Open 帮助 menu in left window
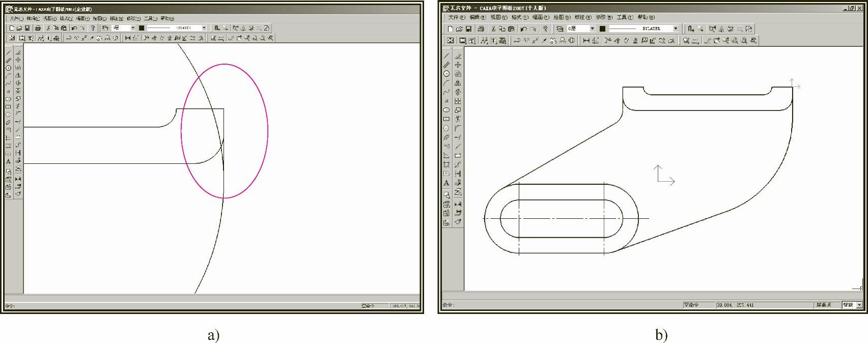The image size is (868, 343). tap(167, 18)
